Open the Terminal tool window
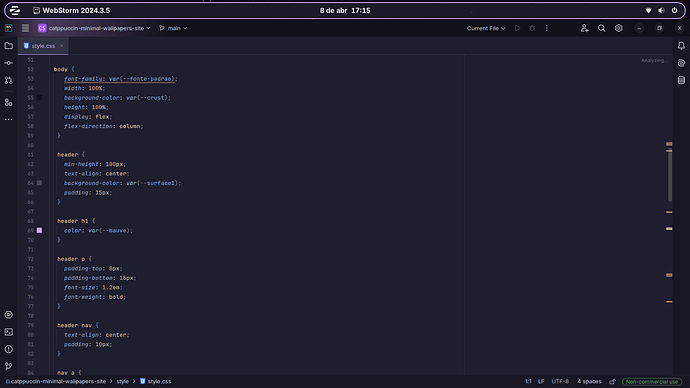Viewport: 690px width, 388px height. pyautogui.click(x=8, y=332)
